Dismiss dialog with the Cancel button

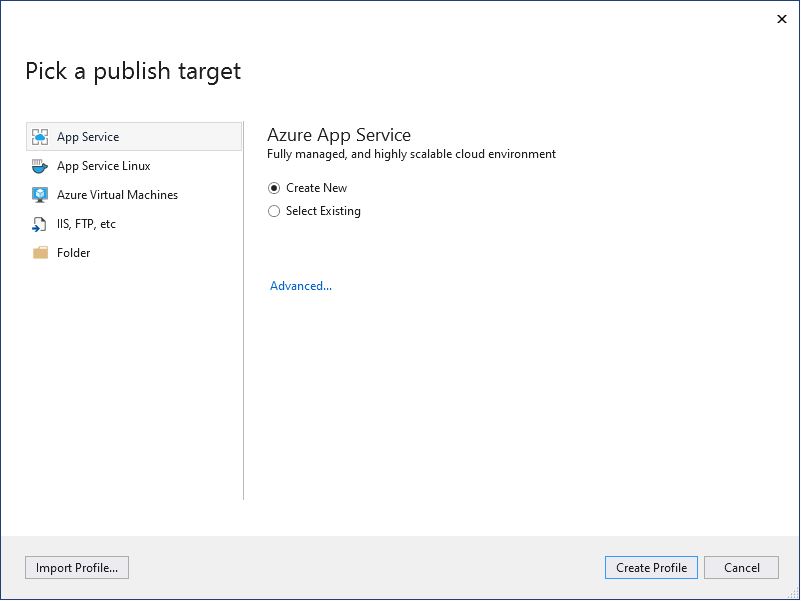(x=742, y=568)
